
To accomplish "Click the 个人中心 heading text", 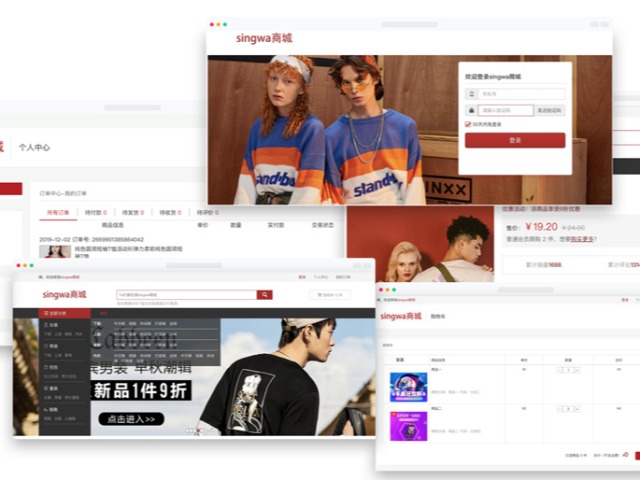I will point(34,147).
